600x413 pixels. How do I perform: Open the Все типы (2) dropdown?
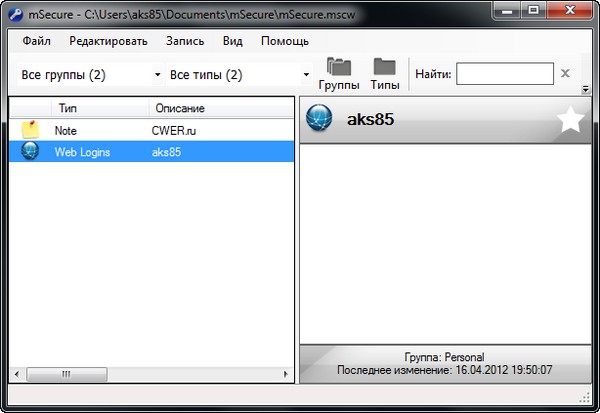coord(239,75)
